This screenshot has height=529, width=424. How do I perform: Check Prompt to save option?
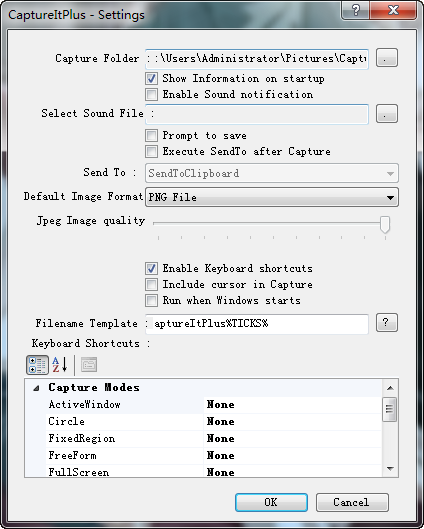click(151, 136)
